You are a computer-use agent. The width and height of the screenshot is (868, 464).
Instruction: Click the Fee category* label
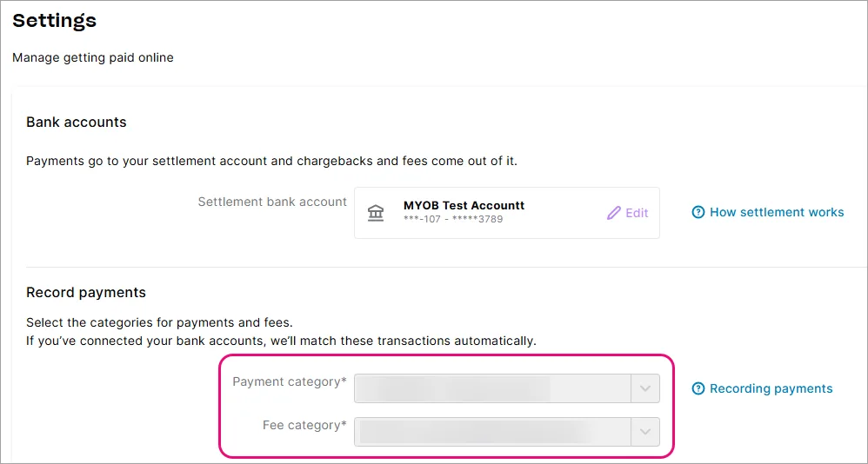coord(304,425)
